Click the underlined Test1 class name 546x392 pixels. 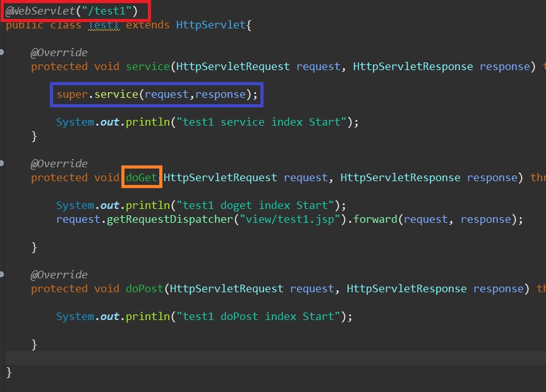coord(104,25)
